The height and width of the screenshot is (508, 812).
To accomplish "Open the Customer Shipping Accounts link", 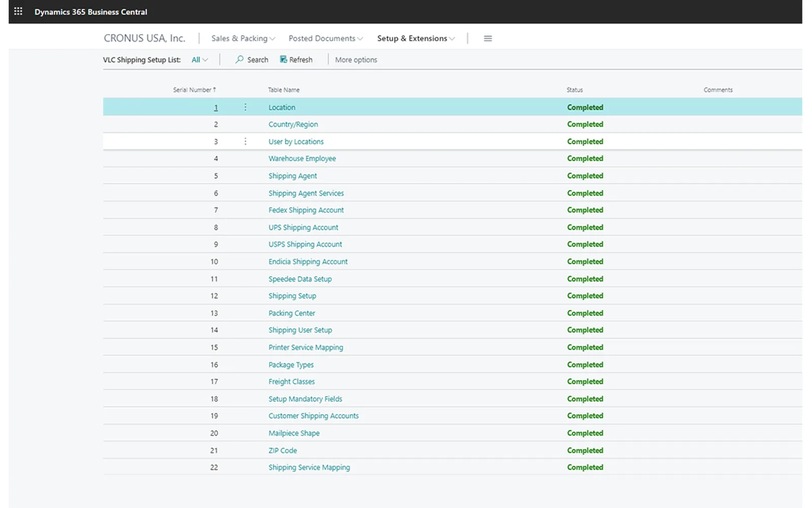I will (314, 416).
